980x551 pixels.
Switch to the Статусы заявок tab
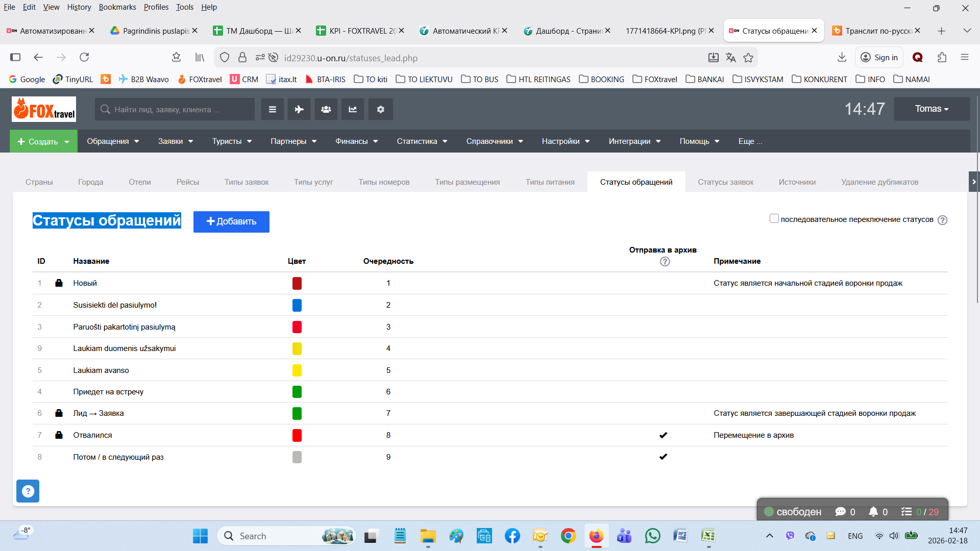pos(725,182)
